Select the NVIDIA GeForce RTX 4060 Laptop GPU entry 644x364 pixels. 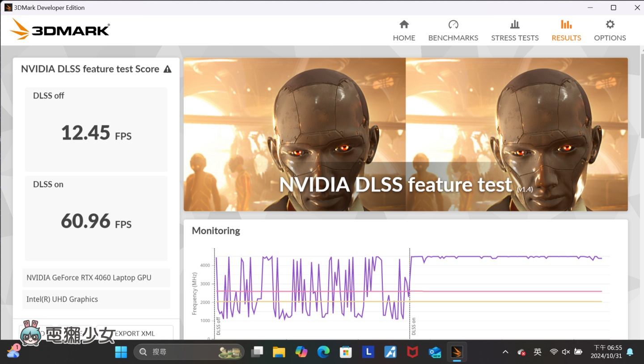pyautogui.click(x=96, y=278)
